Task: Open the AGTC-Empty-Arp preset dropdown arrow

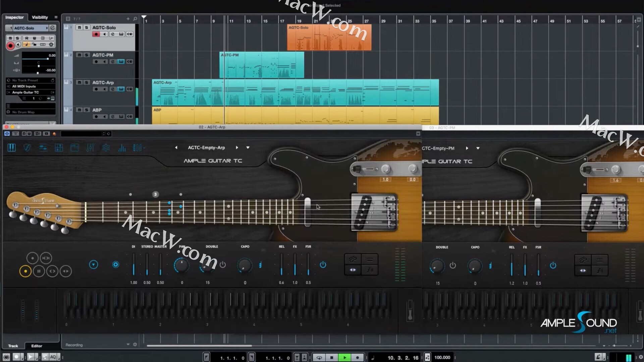Action: tap(248, 147)
